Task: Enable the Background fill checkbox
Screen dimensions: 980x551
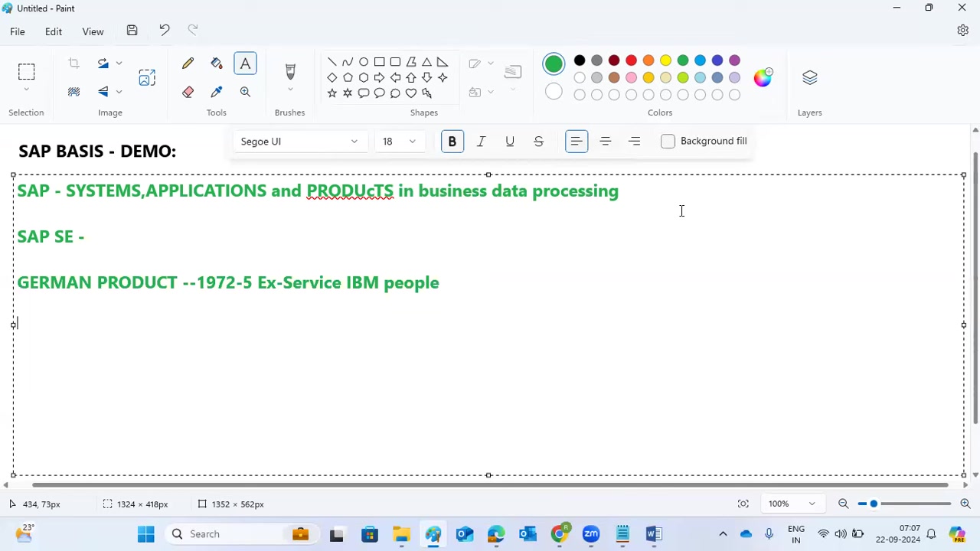Action: pyautogui.click(x=668, y=142)
